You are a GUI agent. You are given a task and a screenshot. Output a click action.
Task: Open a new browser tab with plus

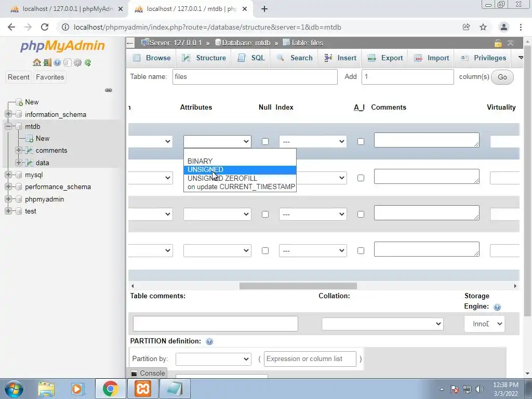pos(264,9)
